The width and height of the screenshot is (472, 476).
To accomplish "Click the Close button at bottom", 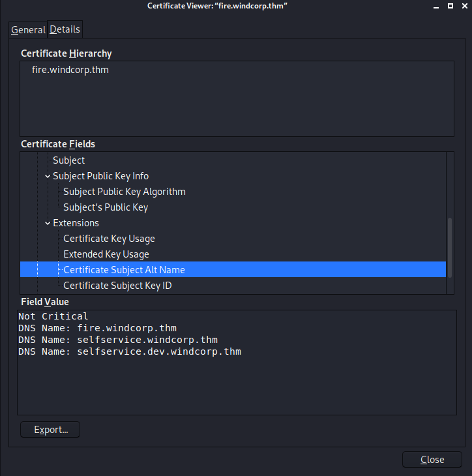I will point(432,460).
